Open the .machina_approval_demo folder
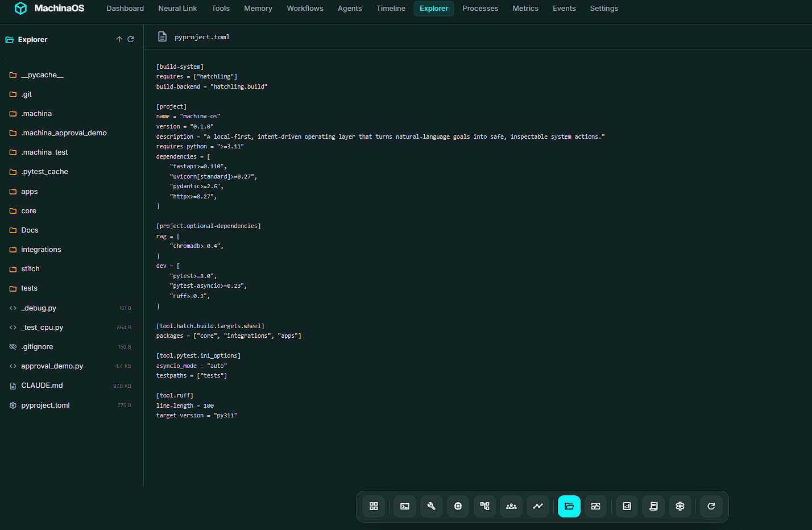The image size is (812, 530). point(64,133)
